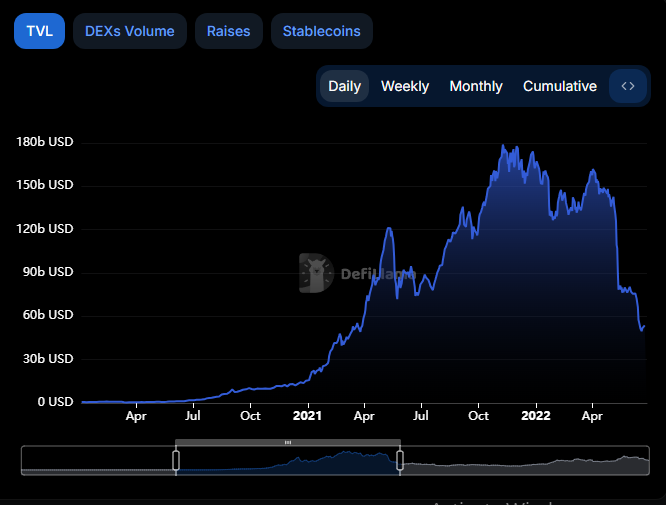
Task: Switch to the TVL tab
Action: (x=39, y=31)
